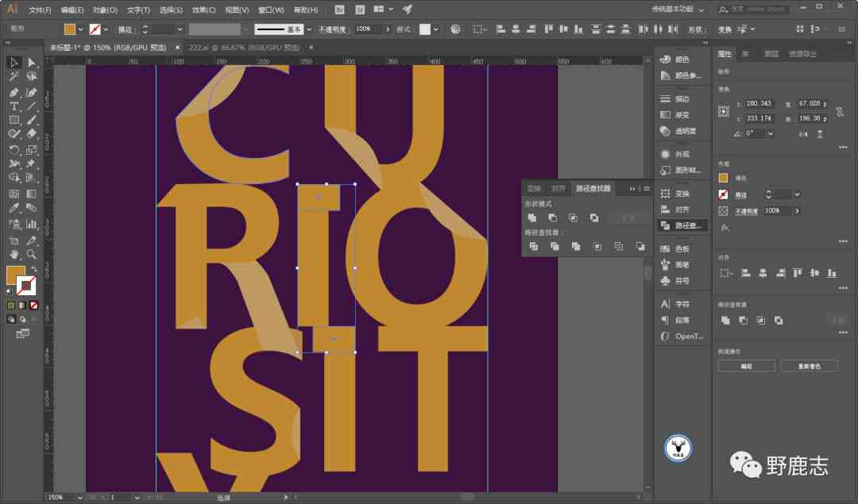
Task: Select the Selection tool arrow
Action: pyautogui.click(x=14, y=63)
